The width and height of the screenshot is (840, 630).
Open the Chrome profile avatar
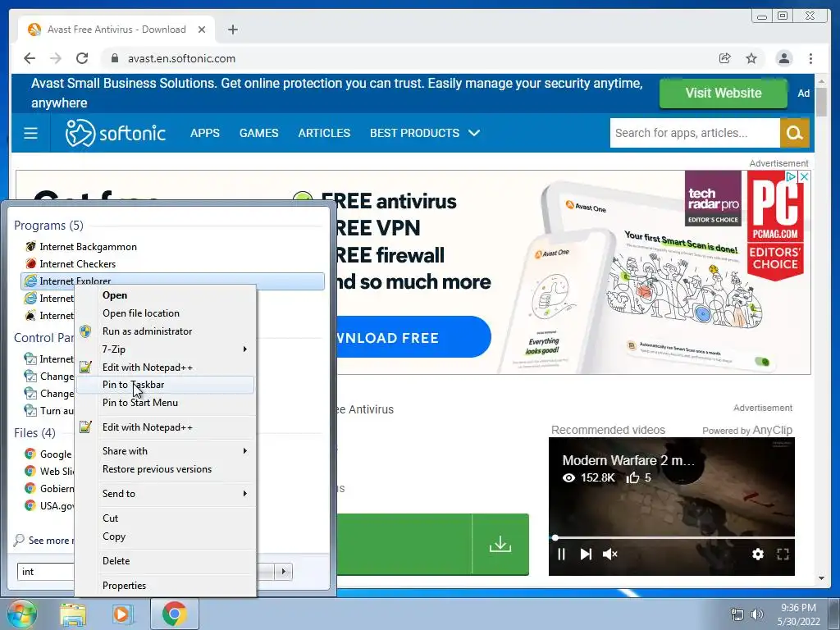tap(783, 58)
